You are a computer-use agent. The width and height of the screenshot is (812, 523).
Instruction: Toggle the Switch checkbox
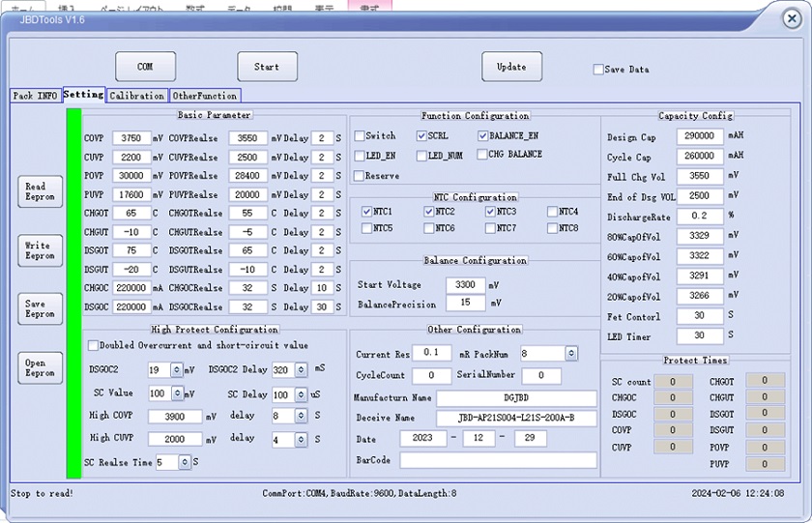[360, 135]
